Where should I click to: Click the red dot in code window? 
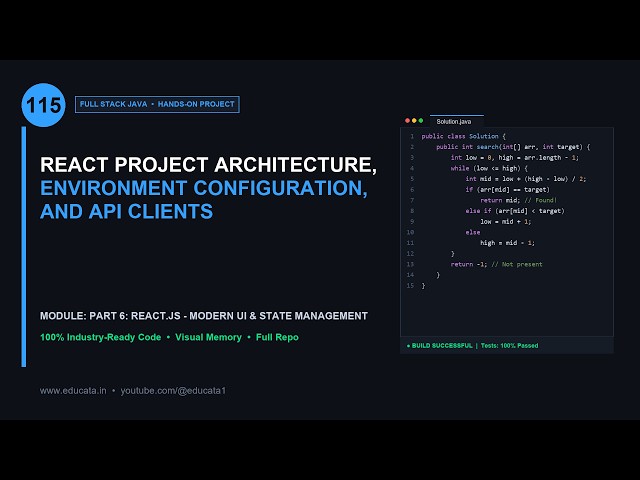(407, 121)
